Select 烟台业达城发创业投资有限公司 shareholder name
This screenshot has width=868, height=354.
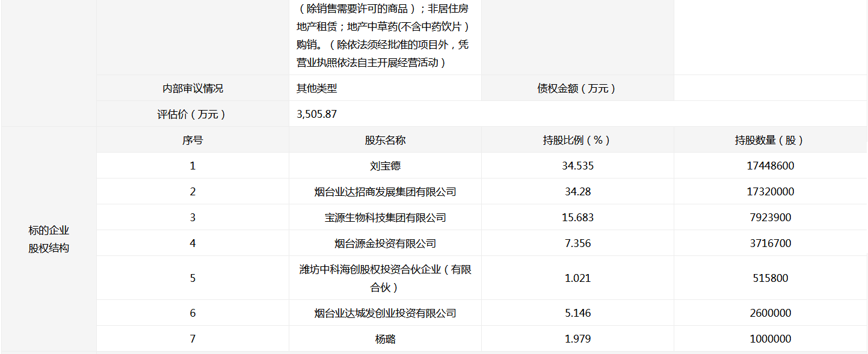(x=385, y=313)
